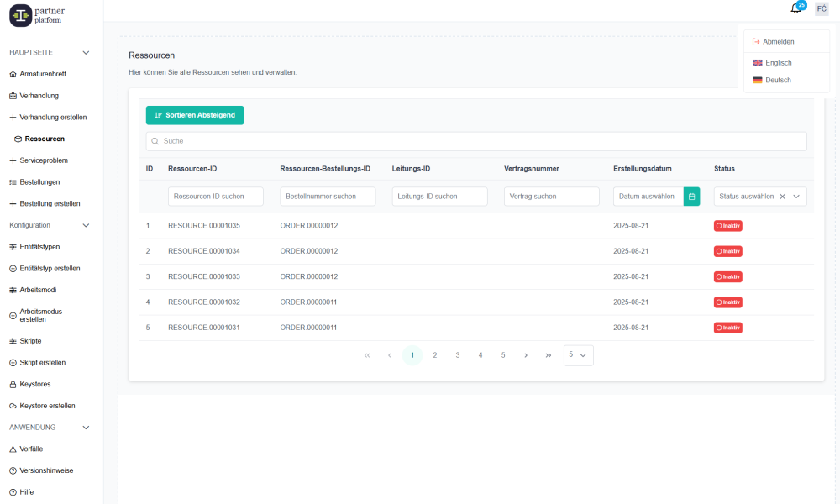The image size is (840, 504).
Task: Select Deutsch language option
Action: (x=778, y=81)
